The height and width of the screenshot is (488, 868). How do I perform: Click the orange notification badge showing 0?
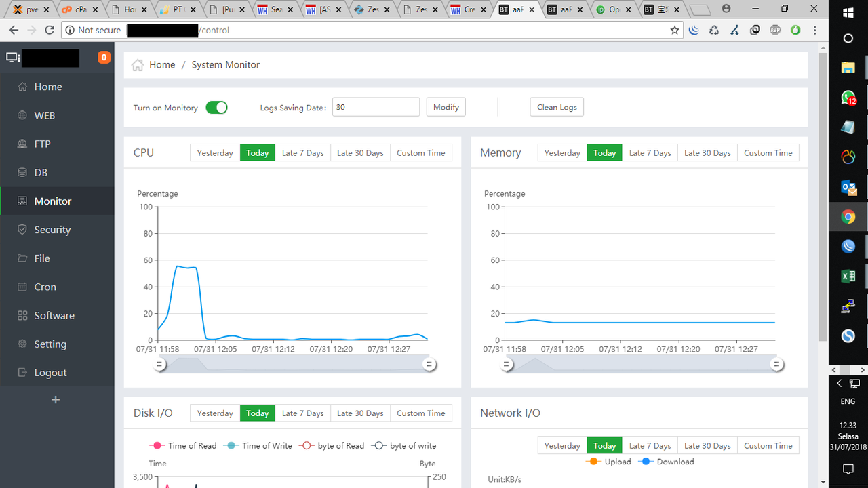[x=104, y=58]
